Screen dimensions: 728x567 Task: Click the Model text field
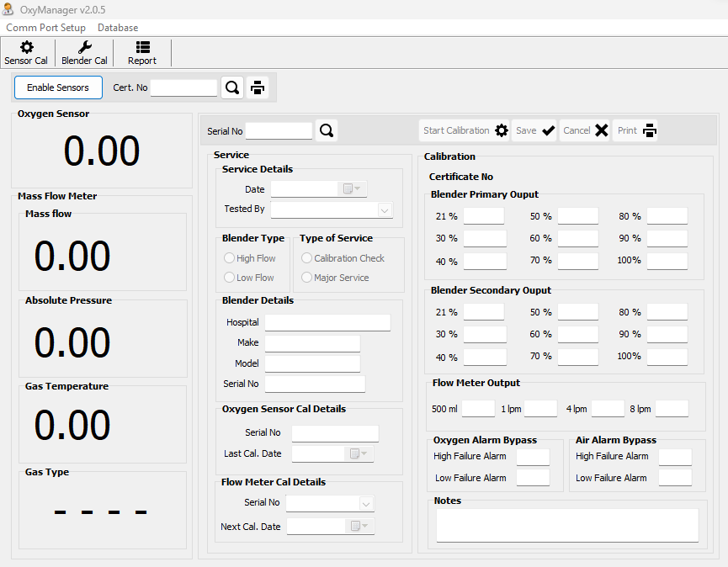[312, 363]
